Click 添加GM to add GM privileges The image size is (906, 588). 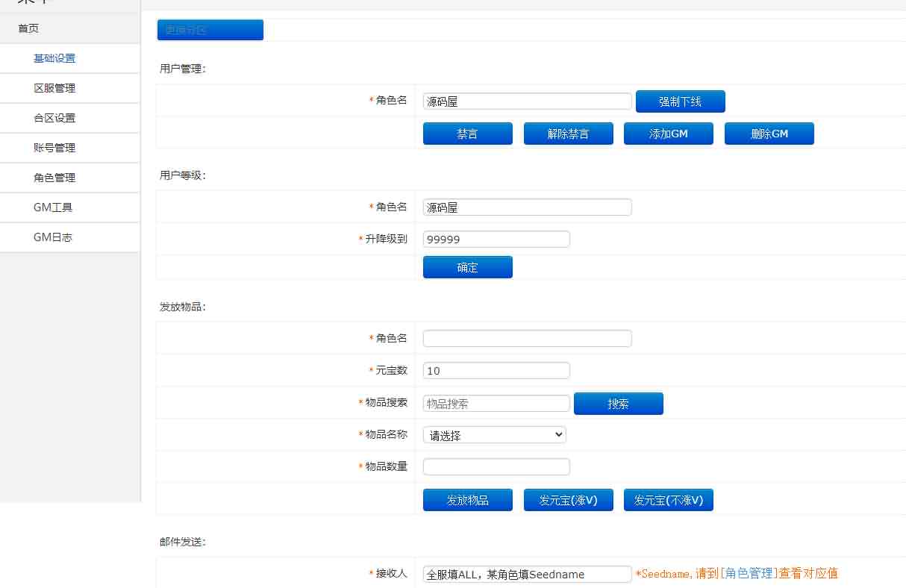pyautogui.click(x=668, y=133)
